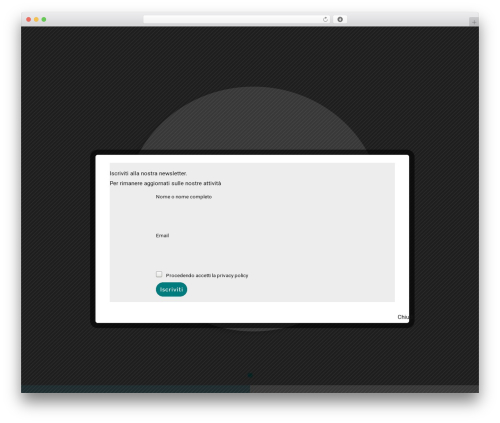Click the slider dot indicator at bottom
Screen dimensions: 500x423
coord(250,375)
